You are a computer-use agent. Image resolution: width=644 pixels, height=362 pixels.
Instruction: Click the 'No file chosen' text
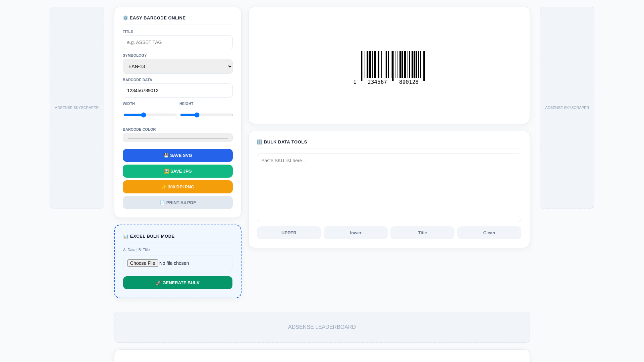(x=174, y=263)
